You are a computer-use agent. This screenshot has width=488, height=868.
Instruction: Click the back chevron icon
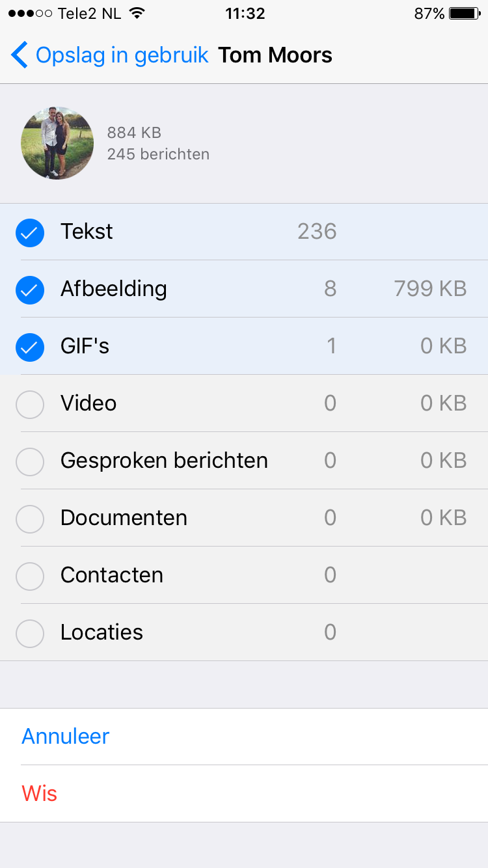coord(19,55)
